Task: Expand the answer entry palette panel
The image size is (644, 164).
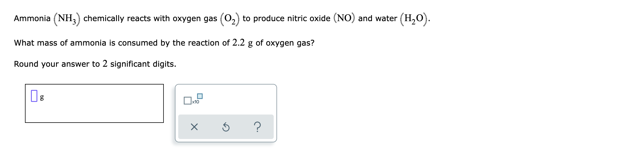Action: (x=226, y=113)
